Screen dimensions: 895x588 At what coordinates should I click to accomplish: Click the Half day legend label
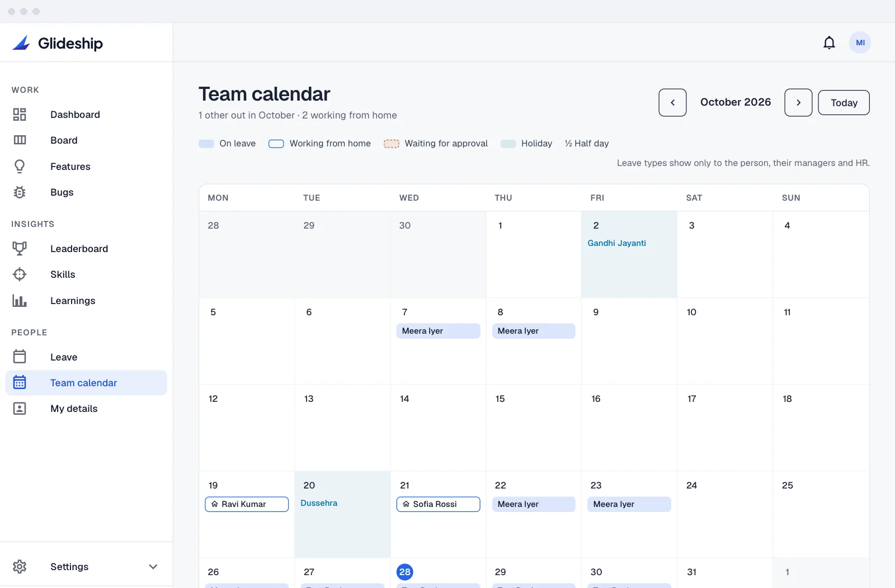pyautogui.click(x=587, y=144)
